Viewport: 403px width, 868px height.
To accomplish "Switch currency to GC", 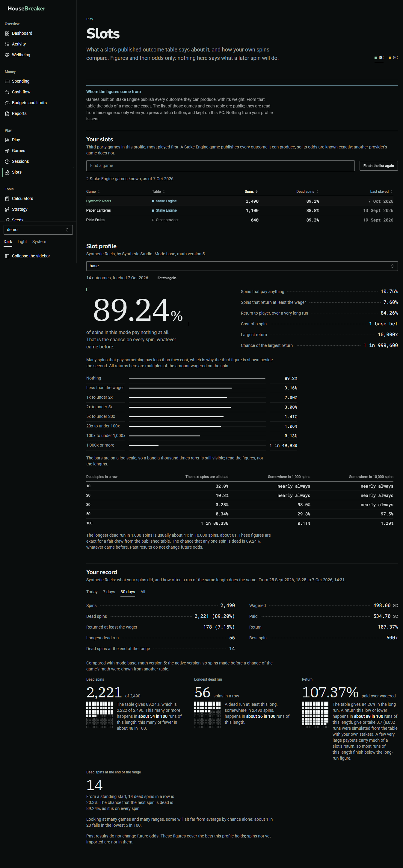I will 393,58.
